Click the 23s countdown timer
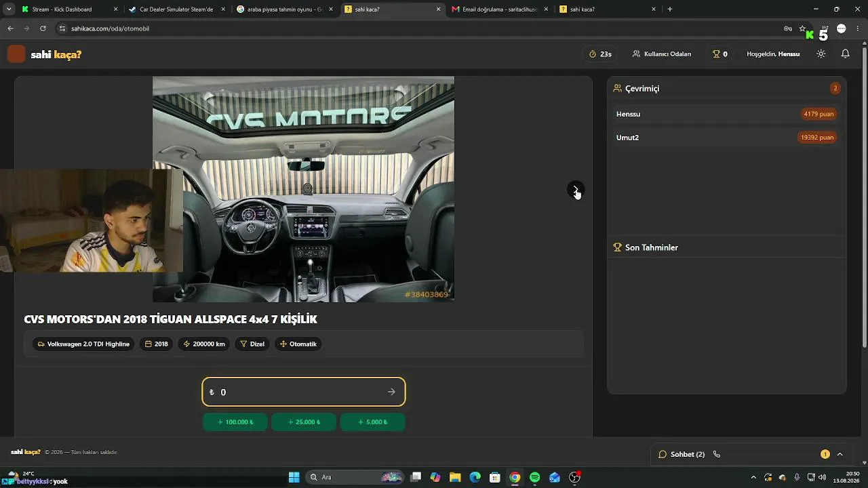The height and width of the screenshot is (488, 868). coord(600,54)
